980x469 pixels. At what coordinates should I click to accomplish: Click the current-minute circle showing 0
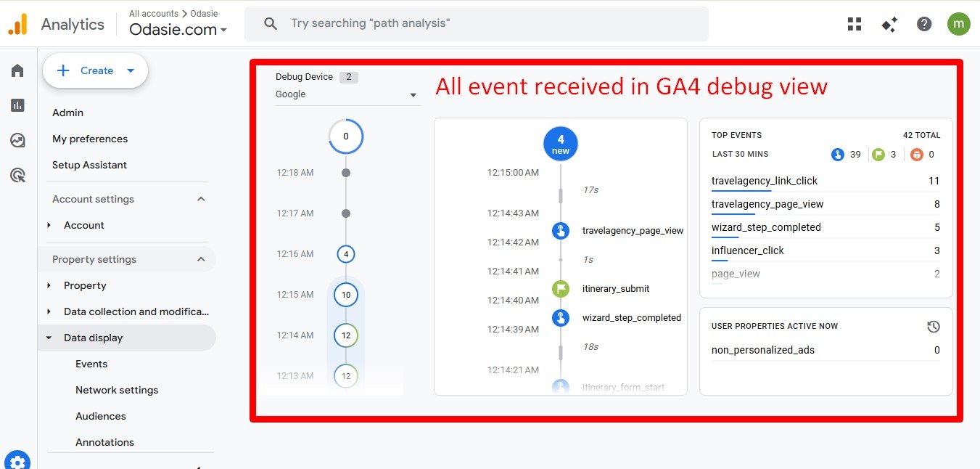[346, 136]
